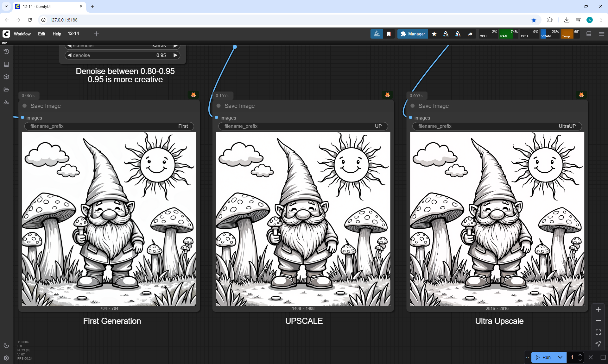Click the fit view brackets icon
The height and width of the screenshot is (364, 608).
point(598,332)
